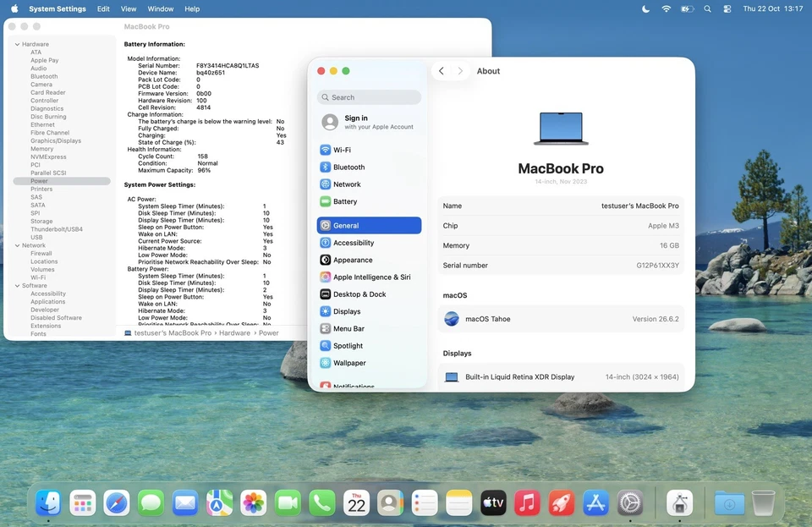Open Launchpad apps grid in Dock
Viewport: 812px width, 527px height.
82,502
